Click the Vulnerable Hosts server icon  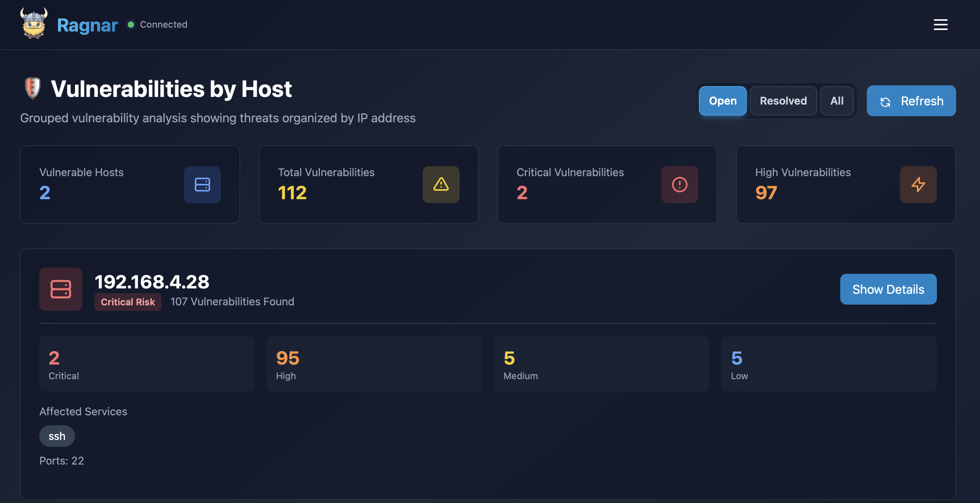click(202, 185)
